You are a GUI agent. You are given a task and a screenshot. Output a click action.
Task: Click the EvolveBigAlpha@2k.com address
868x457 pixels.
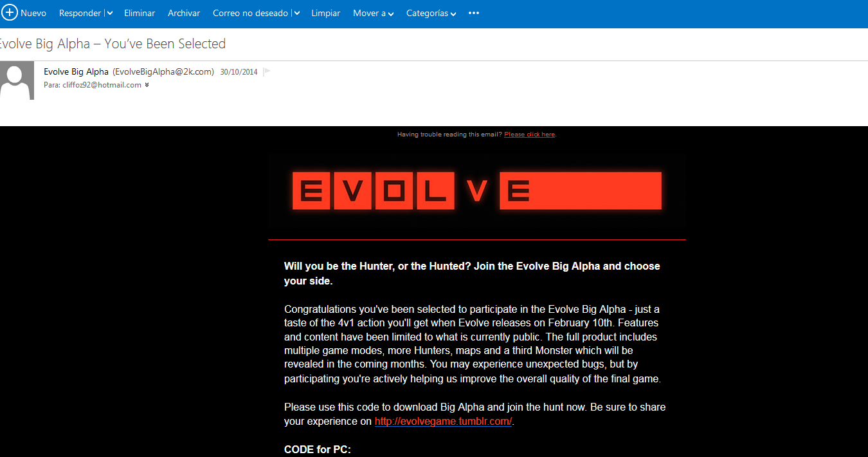163,71
